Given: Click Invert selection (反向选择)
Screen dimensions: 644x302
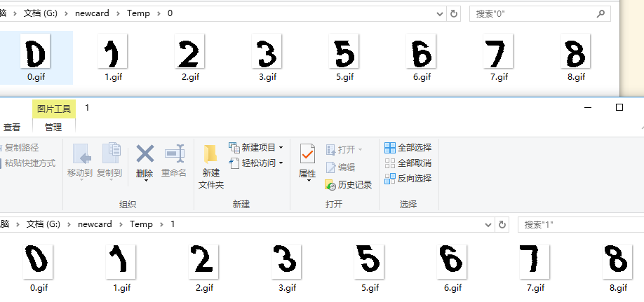Looking at the screenshot, I should [x=408, y=179].
